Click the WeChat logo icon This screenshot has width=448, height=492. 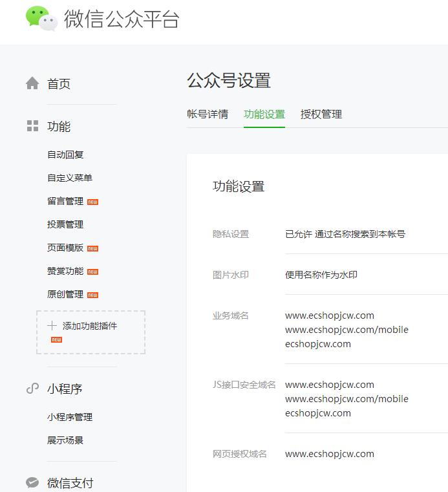coord(41,19)
